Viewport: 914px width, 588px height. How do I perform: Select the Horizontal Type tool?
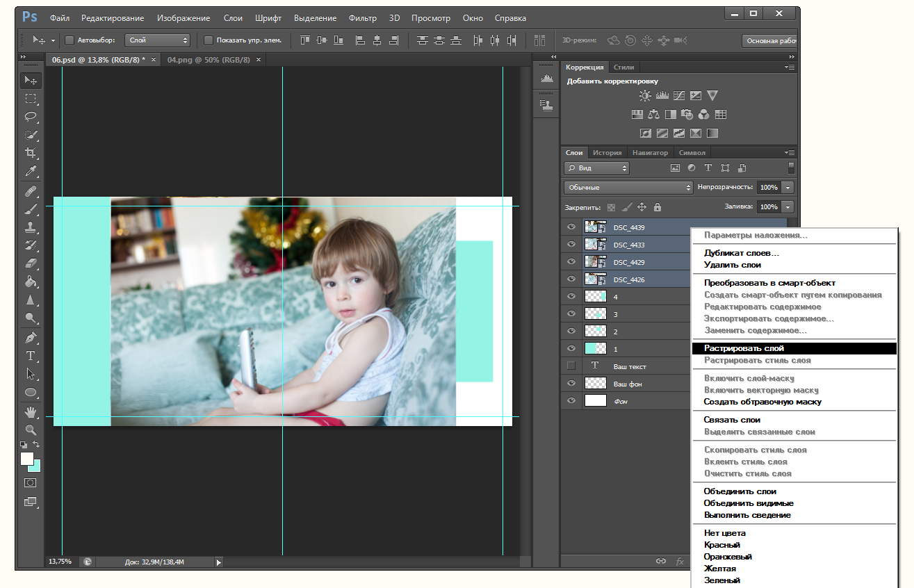(x=31, y=356)
